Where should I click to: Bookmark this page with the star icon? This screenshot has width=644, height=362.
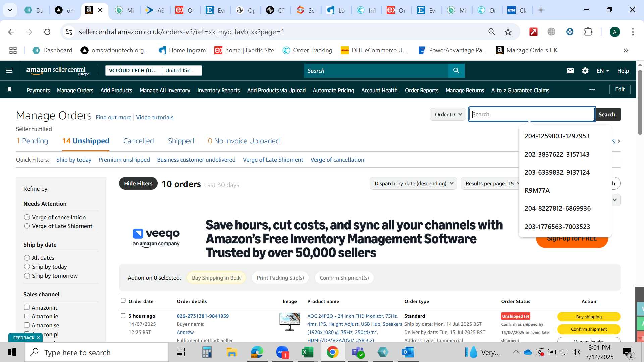pyautogui.click(x=508, y=32)
